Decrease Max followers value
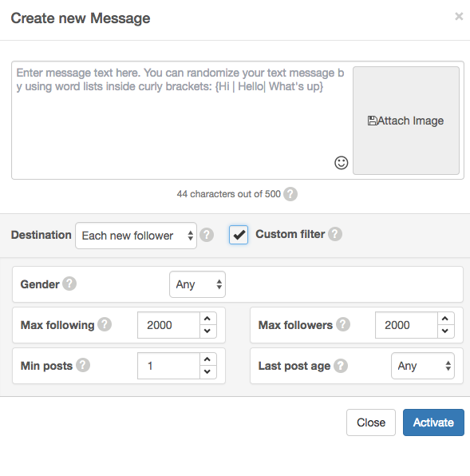This screenshot has width=470, height=476. (x=445, y=331)
